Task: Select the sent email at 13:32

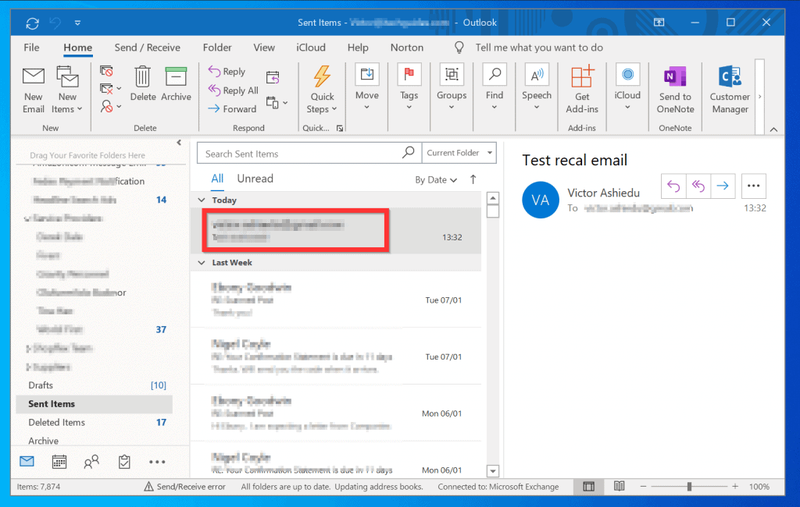Action: pyautogui.click(x=336, y=231)
